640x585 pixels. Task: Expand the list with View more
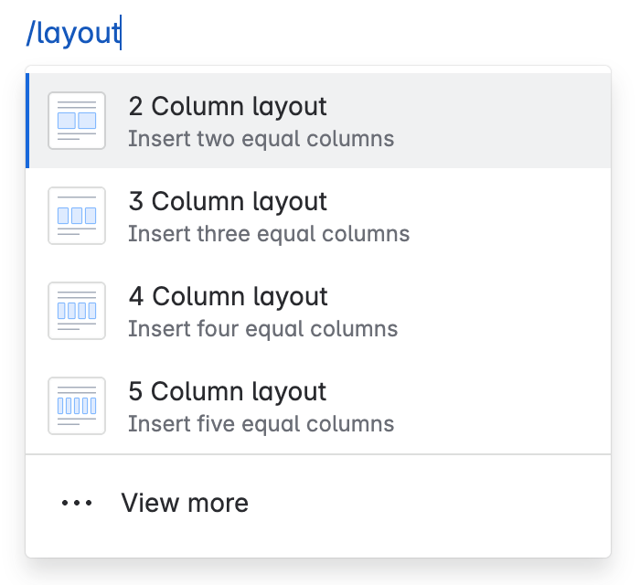[x=184, y=503]
